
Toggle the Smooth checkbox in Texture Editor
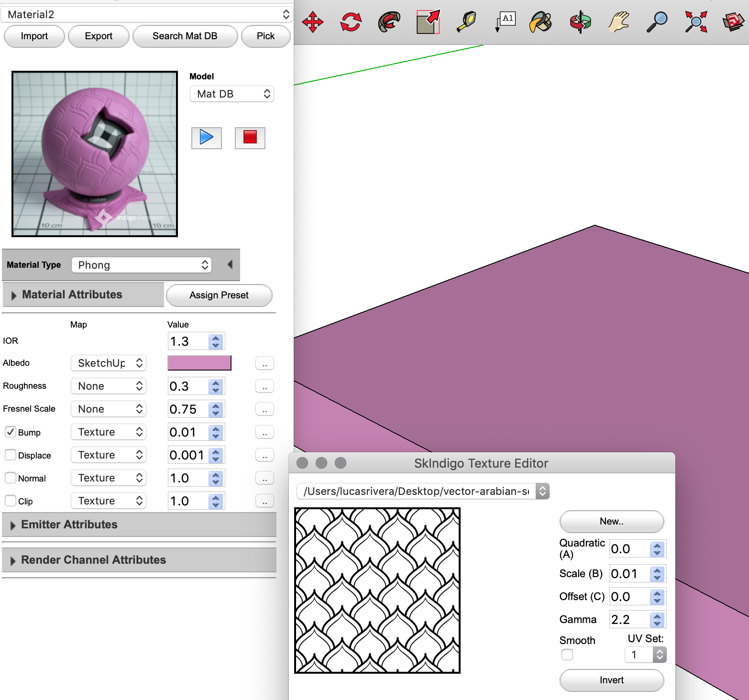(567, 655)
